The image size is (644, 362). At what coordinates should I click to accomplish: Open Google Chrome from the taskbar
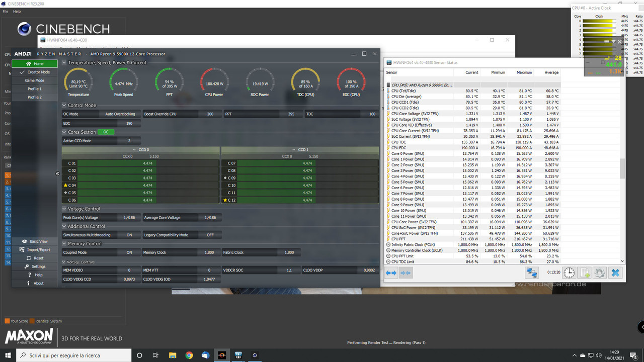click(x=189, y=355)
